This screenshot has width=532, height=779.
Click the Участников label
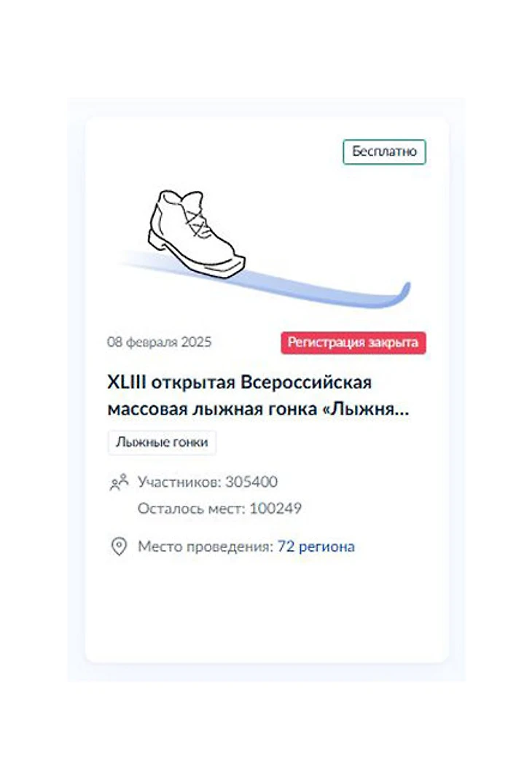tap(179, 482)
